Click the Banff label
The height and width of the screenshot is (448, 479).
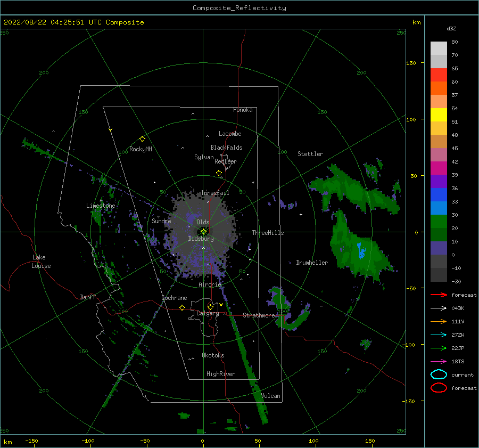[x=88, y=297]
